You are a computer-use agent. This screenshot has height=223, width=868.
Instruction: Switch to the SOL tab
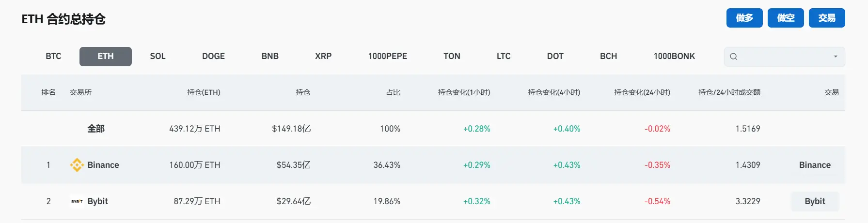158,56
